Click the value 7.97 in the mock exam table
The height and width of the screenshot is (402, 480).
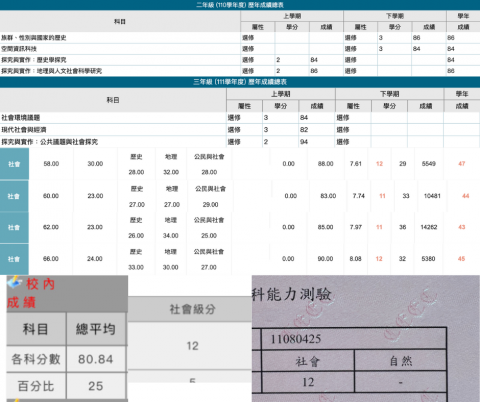356,227
